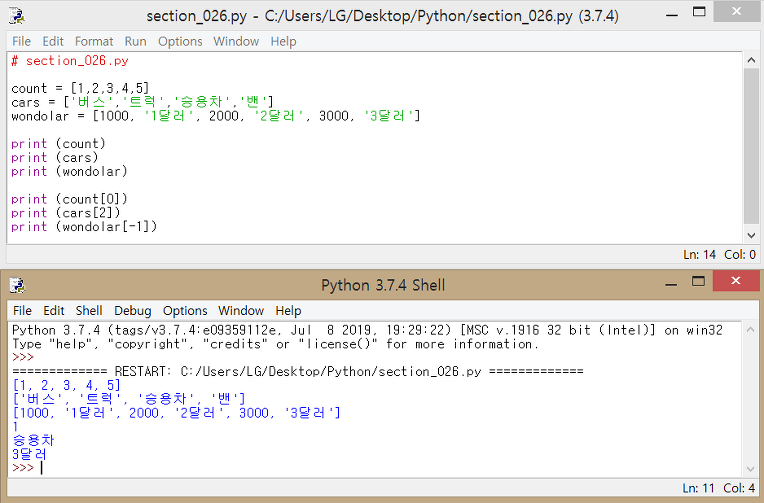
Task: Maximize the section_026.py editor window
Action: (699, 12)
